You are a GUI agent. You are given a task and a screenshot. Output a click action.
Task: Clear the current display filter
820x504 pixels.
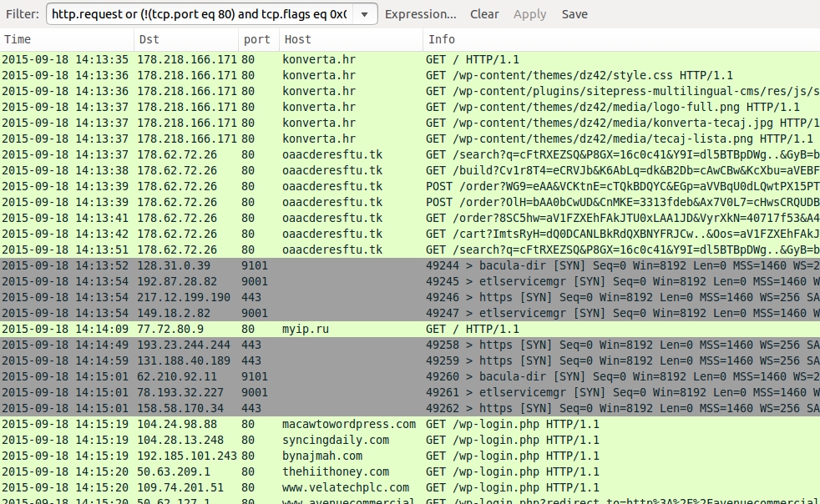pyautogui.click(x=484, y=14)
